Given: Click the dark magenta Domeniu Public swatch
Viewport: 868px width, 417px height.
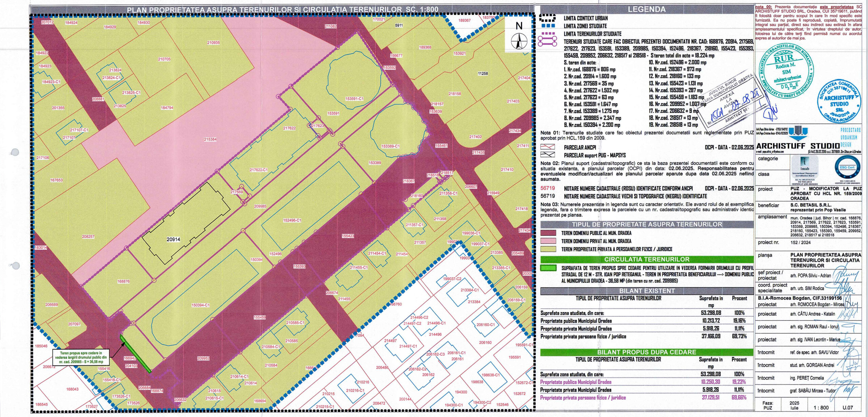Looking at the screenshot, I should point(548,233).
